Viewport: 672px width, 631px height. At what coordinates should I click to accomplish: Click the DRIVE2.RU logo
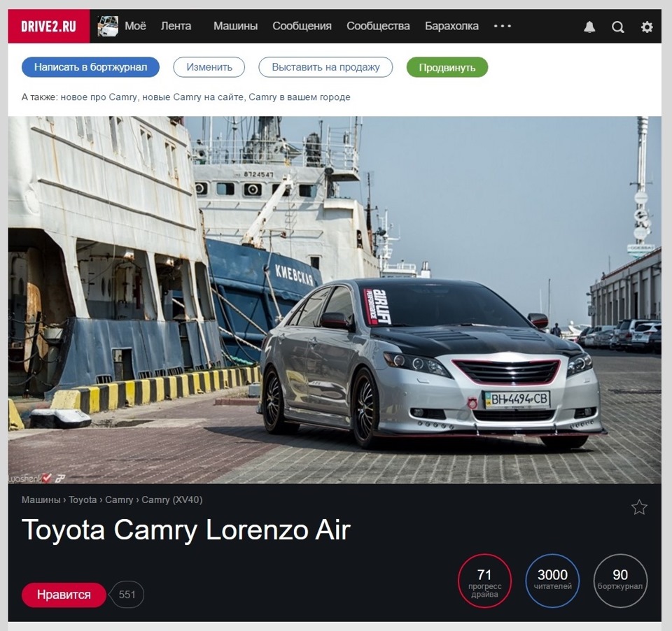(48, 26)
